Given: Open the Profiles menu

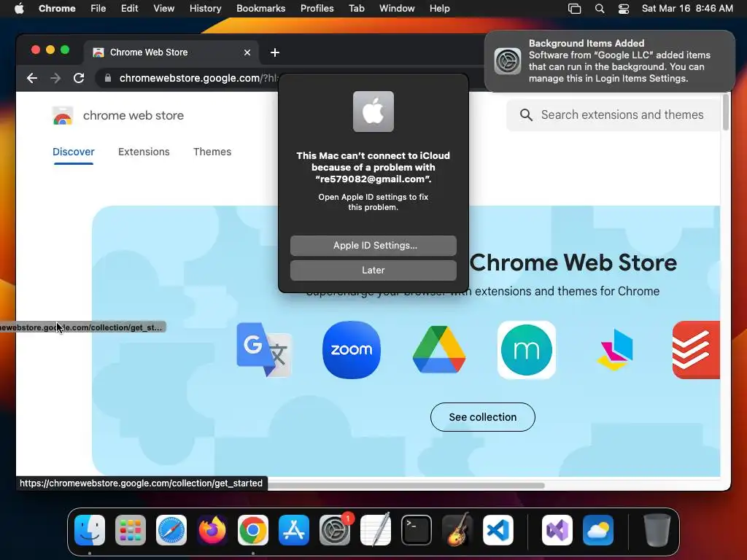Looking at the screenshot, I should tap(317, 8).
